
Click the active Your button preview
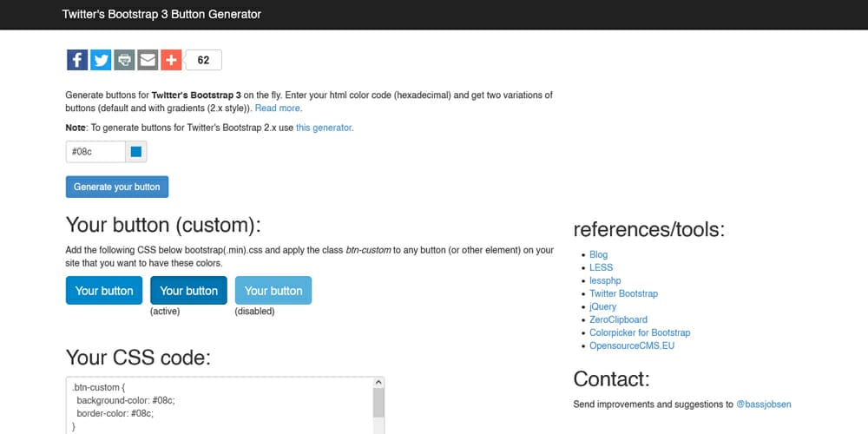pos(188,291)
